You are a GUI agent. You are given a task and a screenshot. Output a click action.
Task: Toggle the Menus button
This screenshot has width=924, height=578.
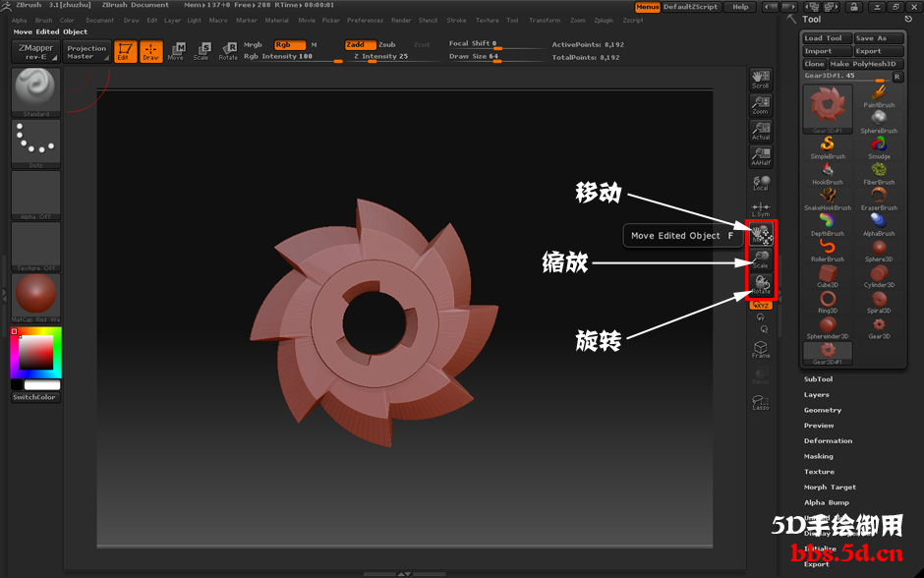pos(647,7)
